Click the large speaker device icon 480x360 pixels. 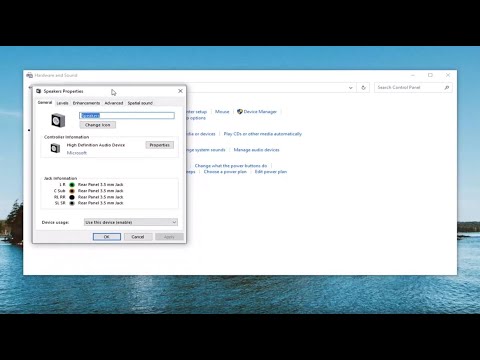[58, 120]
